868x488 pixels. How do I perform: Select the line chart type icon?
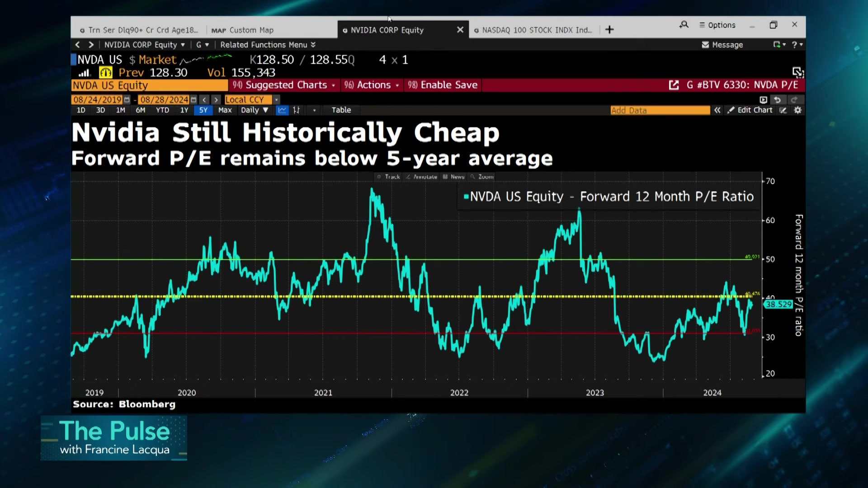282,110
